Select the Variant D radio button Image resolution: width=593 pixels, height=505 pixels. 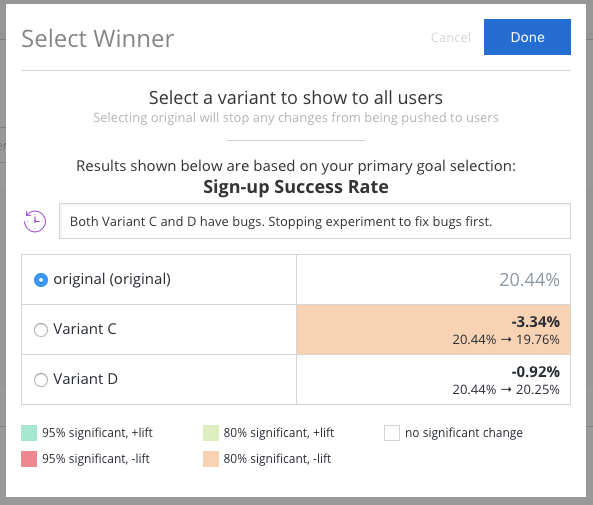point(41,379)
